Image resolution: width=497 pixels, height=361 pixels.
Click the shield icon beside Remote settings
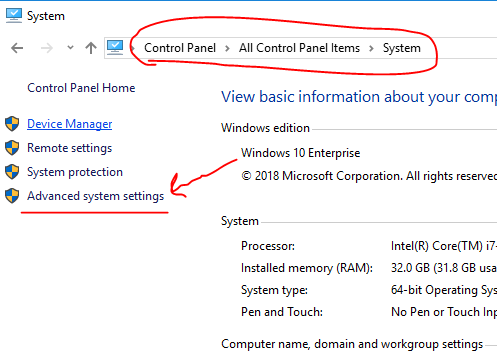[12, 148]
